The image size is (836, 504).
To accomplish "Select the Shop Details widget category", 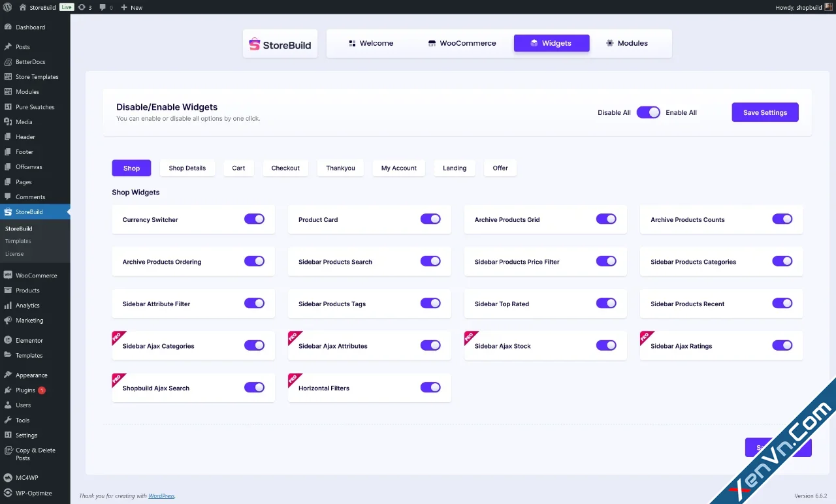I will [187, 168].
